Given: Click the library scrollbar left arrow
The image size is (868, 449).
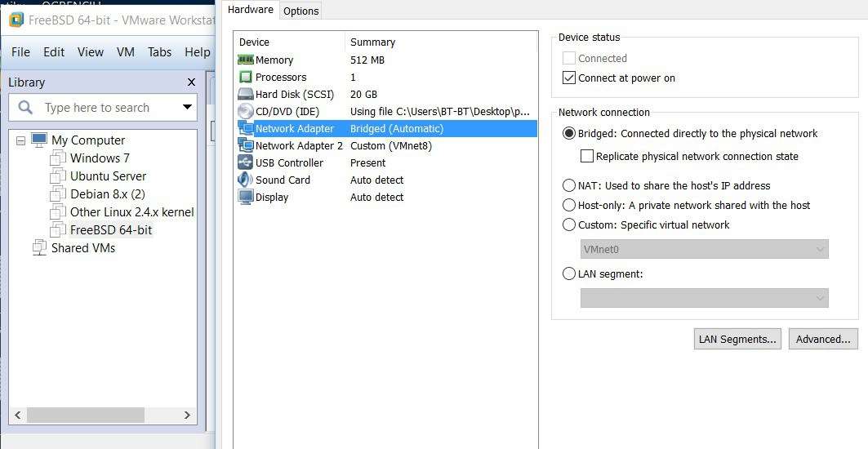Looking at the screenshot, I should tap(17, 415).
